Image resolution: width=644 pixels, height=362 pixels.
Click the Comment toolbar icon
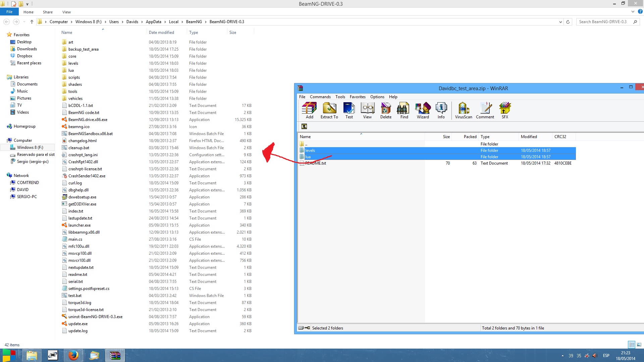coord(485,111)
